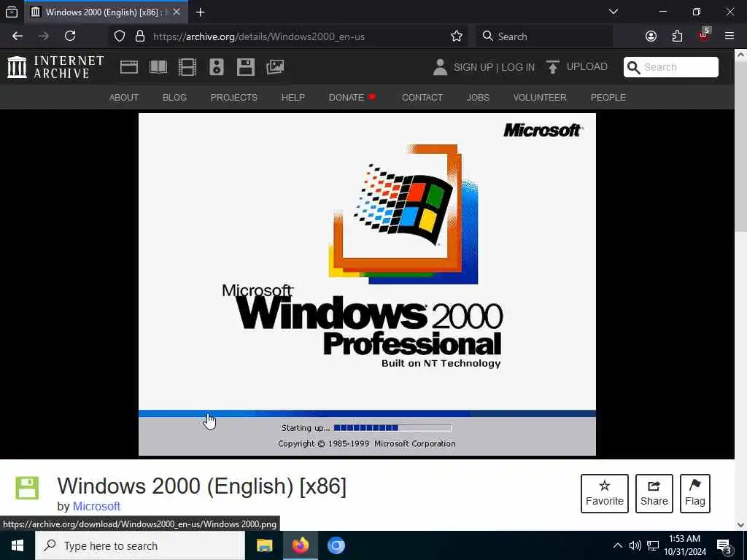Click the Share button
This screenshot has width=747, height=560.
coord(654,494)
